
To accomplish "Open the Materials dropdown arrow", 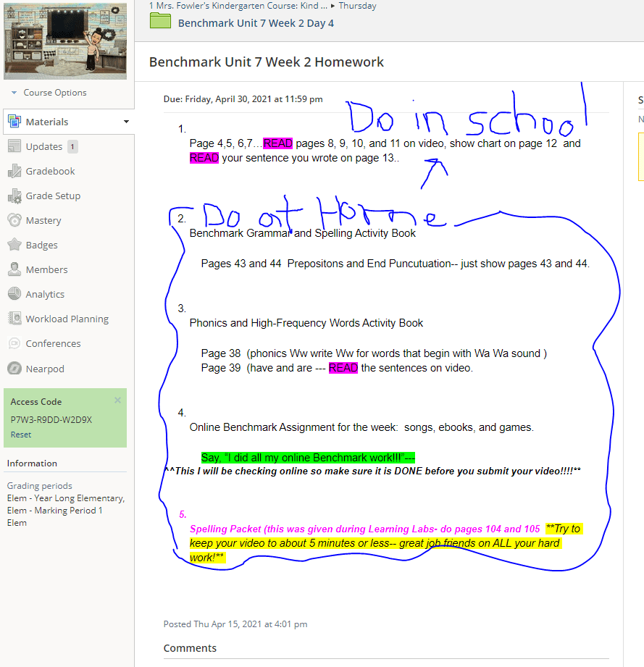I will click(x=126, y=122).
